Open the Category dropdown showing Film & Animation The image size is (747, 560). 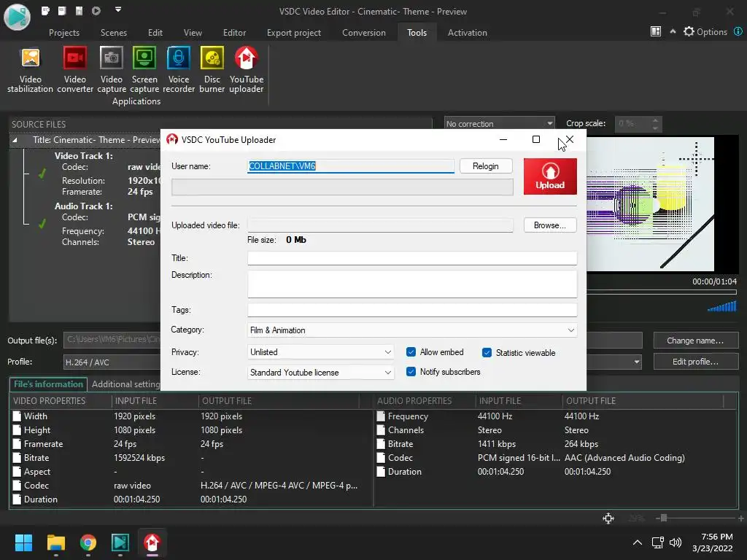tap(412, 330)
